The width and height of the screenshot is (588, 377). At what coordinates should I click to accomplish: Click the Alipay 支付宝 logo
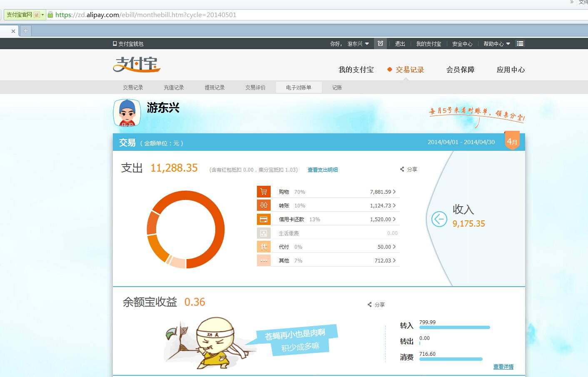point(137,65)
